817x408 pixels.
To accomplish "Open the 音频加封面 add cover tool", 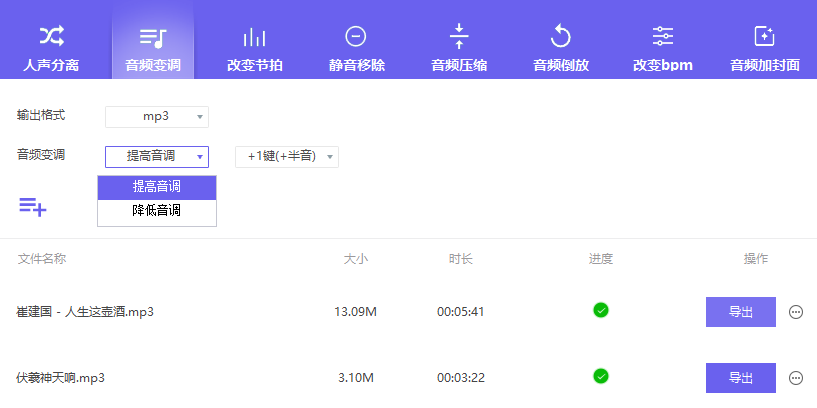I will pos(765,48).
